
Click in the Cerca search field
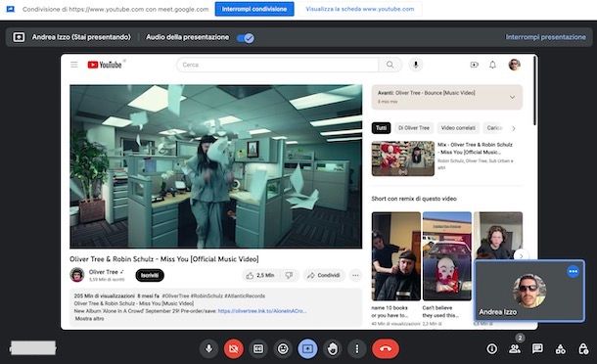click(x=278, y=65)
